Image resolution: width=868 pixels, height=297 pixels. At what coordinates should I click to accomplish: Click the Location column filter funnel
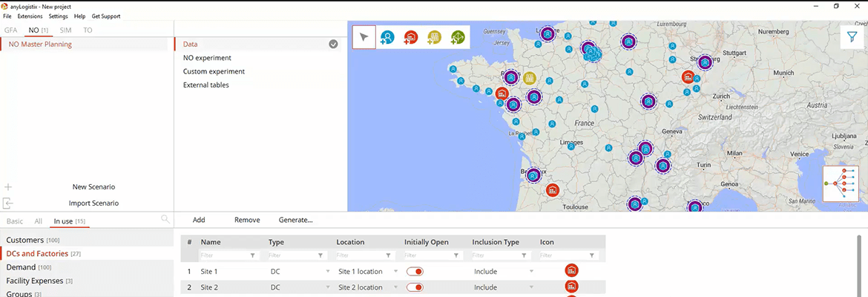point(389,256)
